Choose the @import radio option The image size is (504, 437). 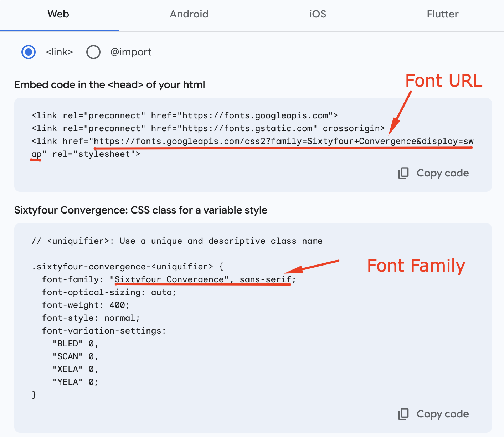coord(93,52)
